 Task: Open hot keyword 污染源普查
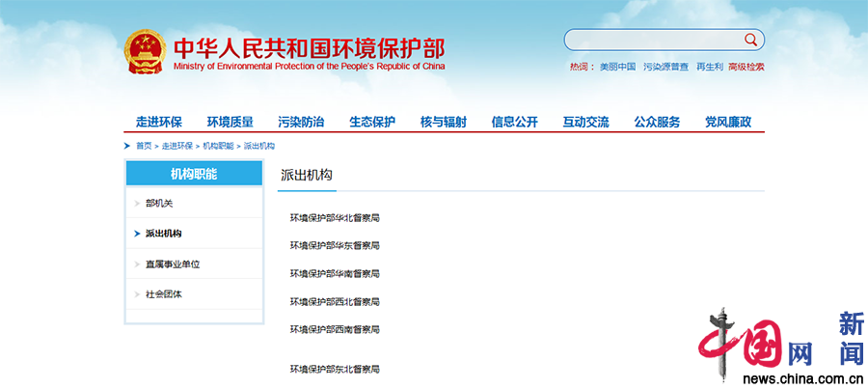tap(666, 67)
